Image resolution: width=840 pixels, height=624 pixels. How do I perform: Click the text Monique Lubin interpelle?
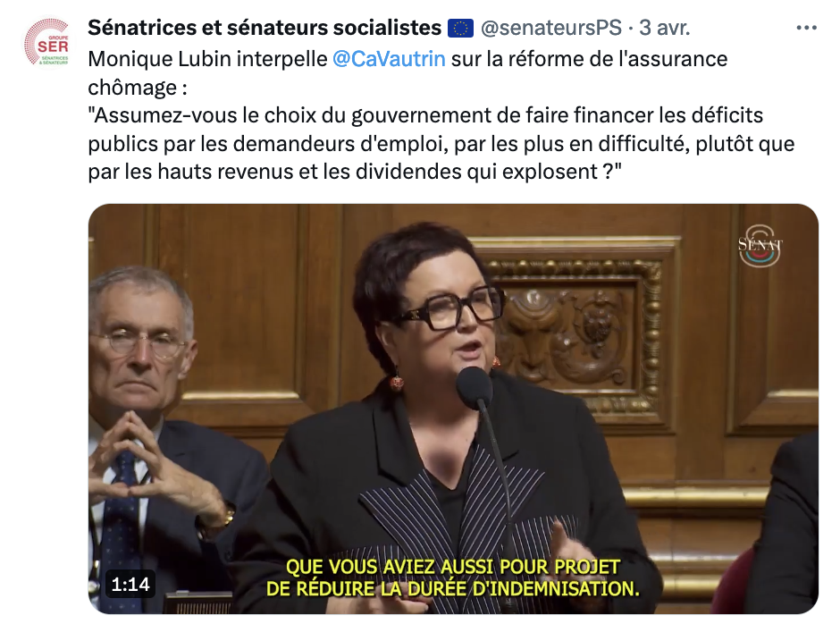pyautogui.click(x=208, y=59)
